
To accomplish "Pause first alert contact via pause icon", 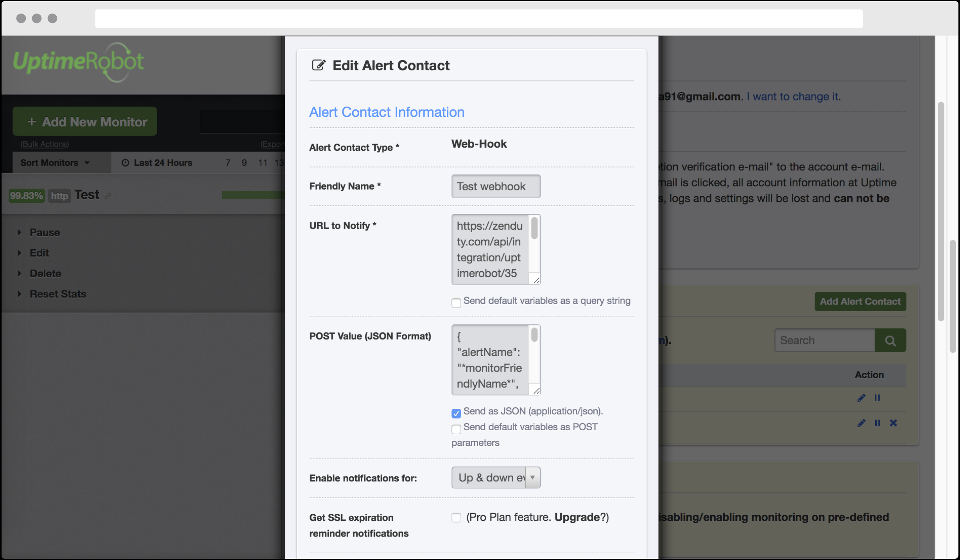I will click(x=877, y=398).
